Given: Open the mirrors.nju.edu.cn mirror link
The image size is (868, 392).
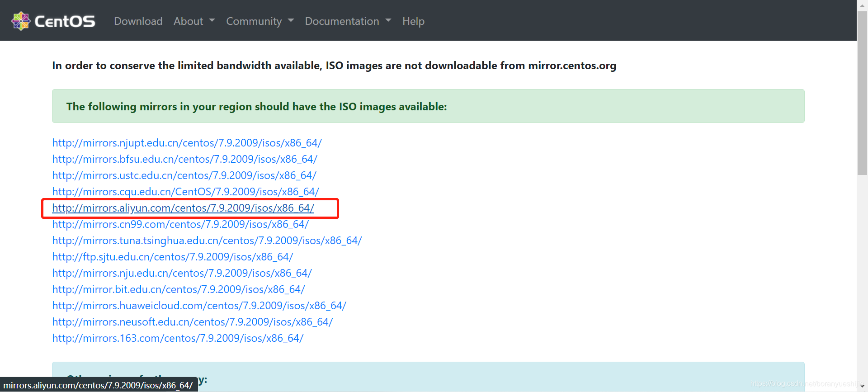Looking at the screenshot, I should click(x=182, y=273).
